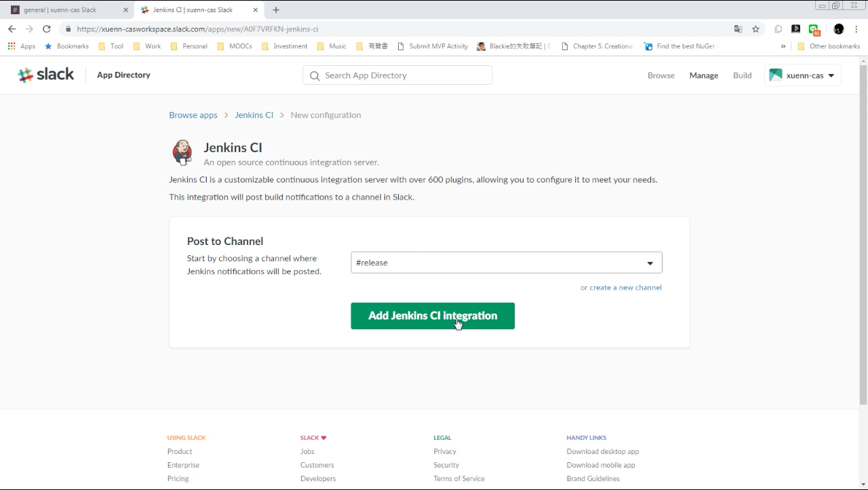Screen dimensions: 868x490
Task: Click the browser forward arrow
Action: point(29,29)
